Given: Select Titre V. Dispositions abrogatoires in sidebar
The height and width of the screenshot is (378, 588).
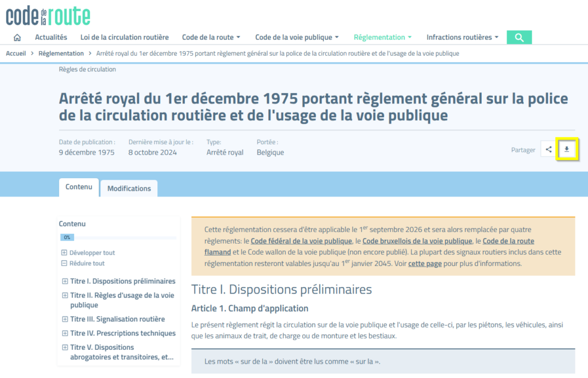Looking at the screenshot, I should pos(122,353).
